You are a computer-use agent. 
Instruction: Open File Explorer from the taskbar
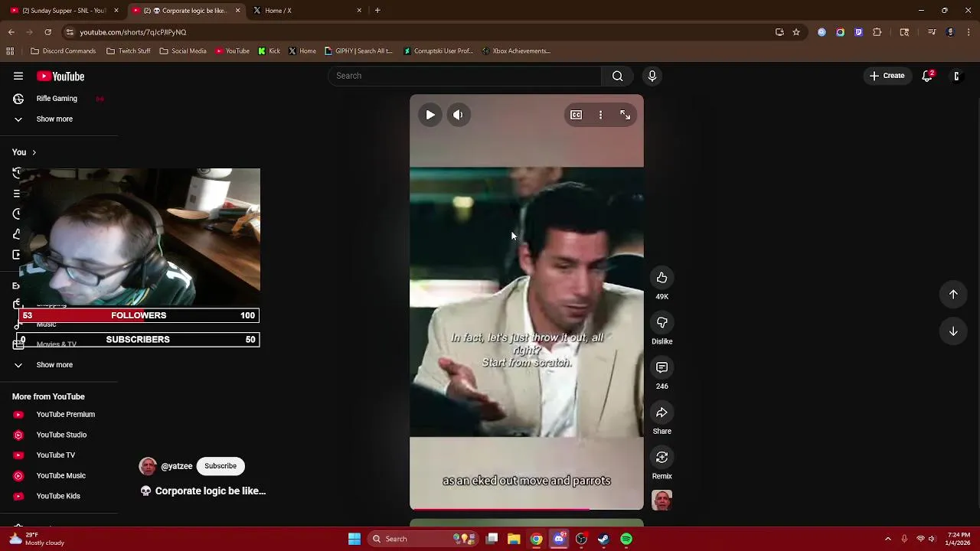[514, 539]
